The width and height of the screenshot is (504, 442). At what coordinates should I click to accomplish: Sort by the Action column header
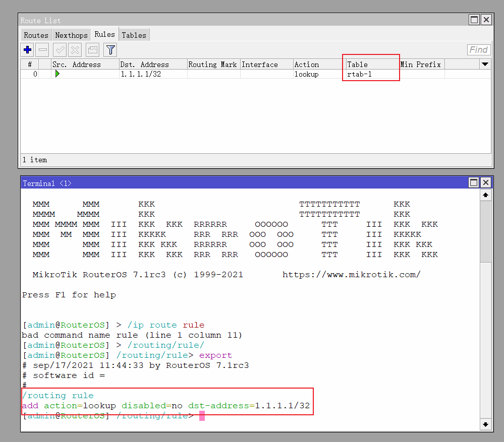(318, 65)
